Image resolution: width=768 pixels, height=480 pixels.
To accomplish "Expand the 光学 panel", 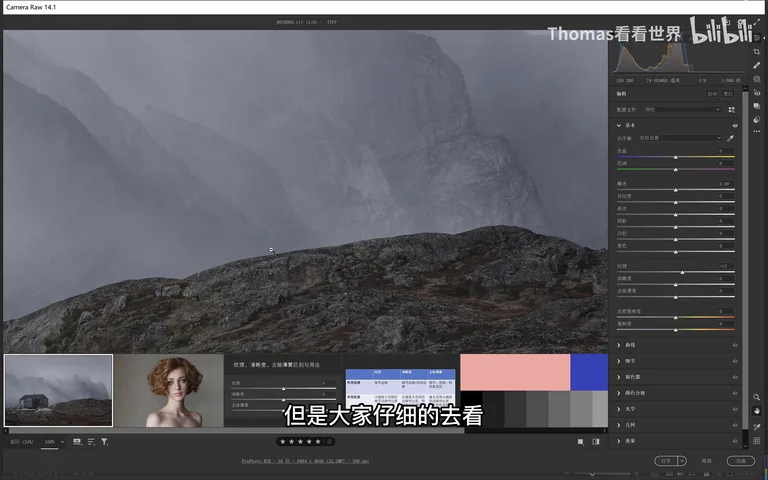I will click(619, 409).
